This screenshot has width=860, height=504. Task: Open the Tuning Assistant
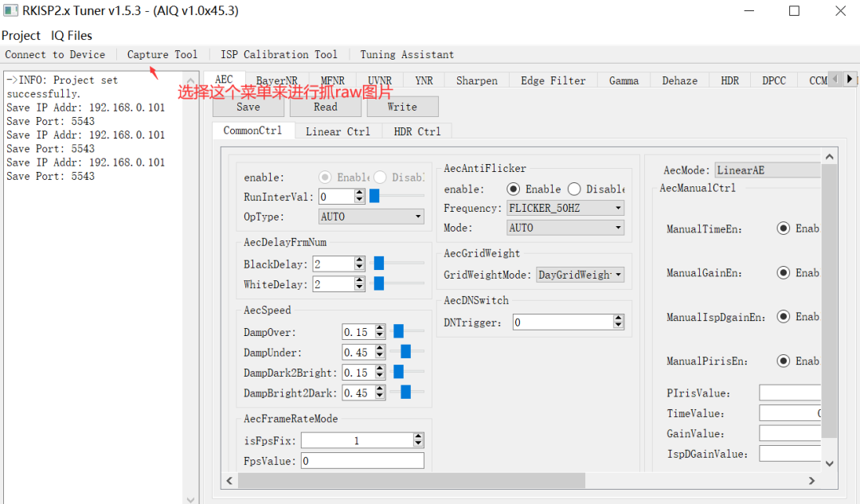(x=407, y=55)
